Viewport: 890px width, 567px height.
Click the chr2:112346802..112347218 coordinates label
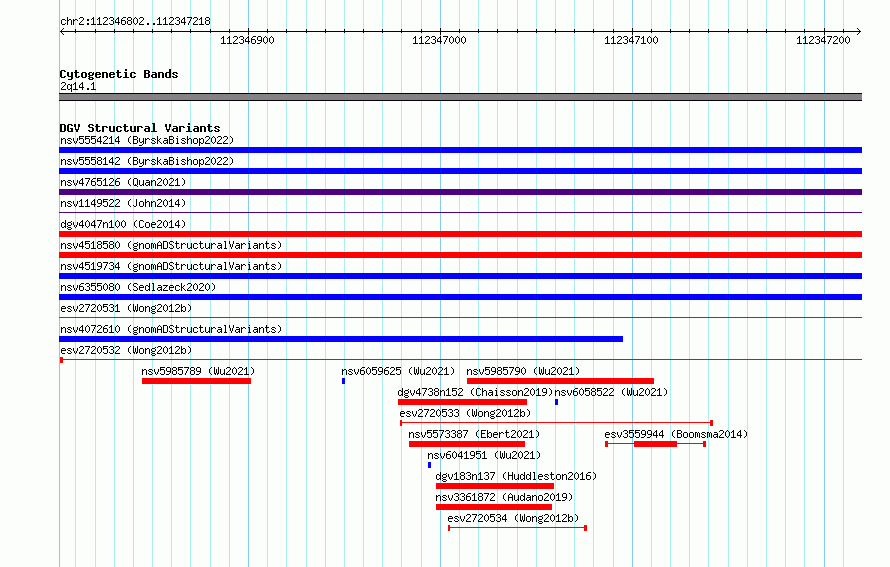tap(135, 21)
